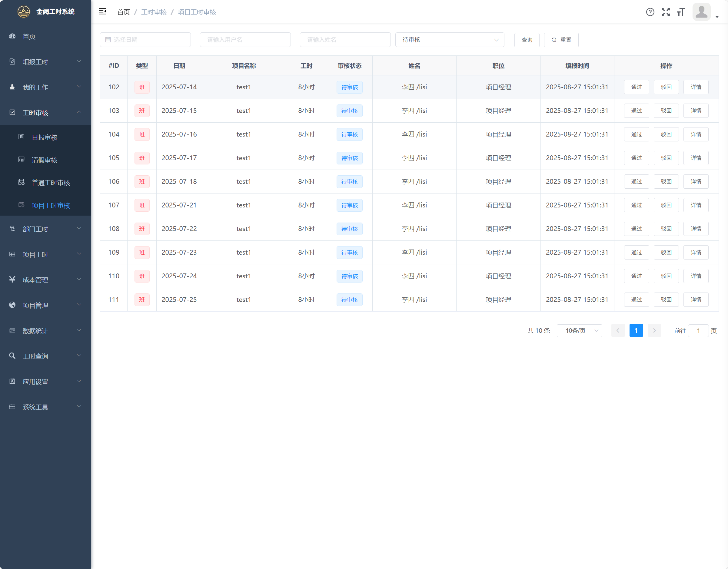
Task: Select 日报审核 submenu item
Action: pos(44,137)
